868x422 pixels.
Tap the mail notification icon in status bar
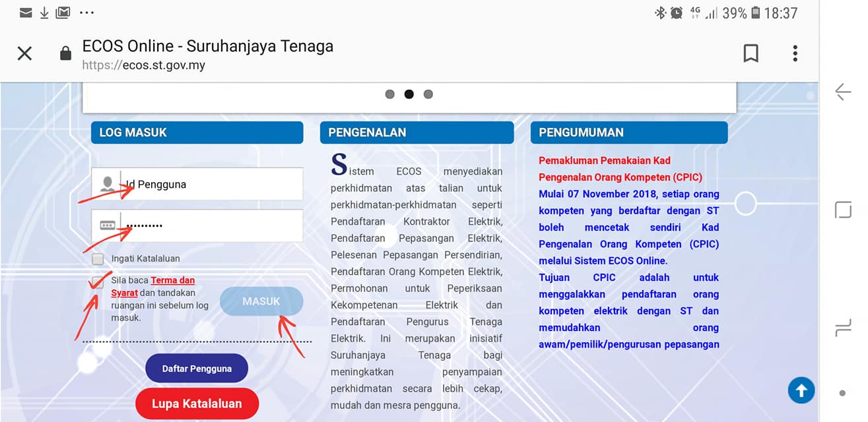[x=26, y=13]
